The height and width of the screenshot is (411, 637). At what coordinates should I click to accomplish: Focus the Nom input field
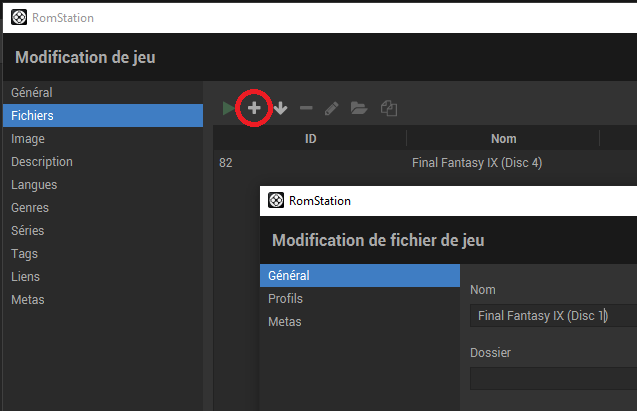click(x=553, y=316)
